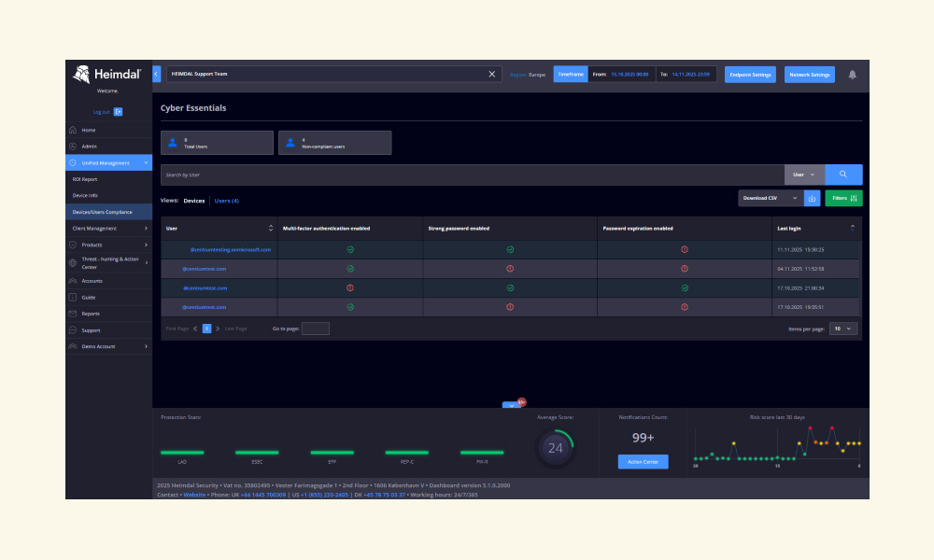Focus the Search by User field
This screenshot has height=560, width=934.
point(473,175)
